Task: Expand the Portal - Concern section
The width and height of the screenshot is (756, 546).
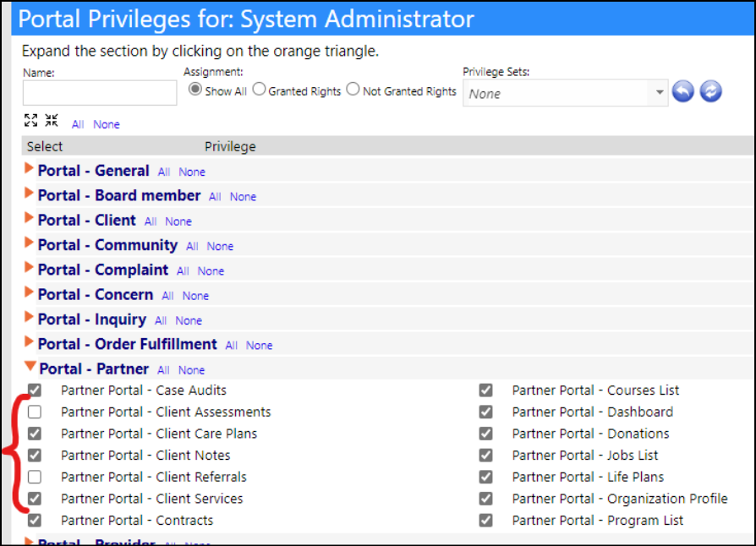Action: coord(29,292)
